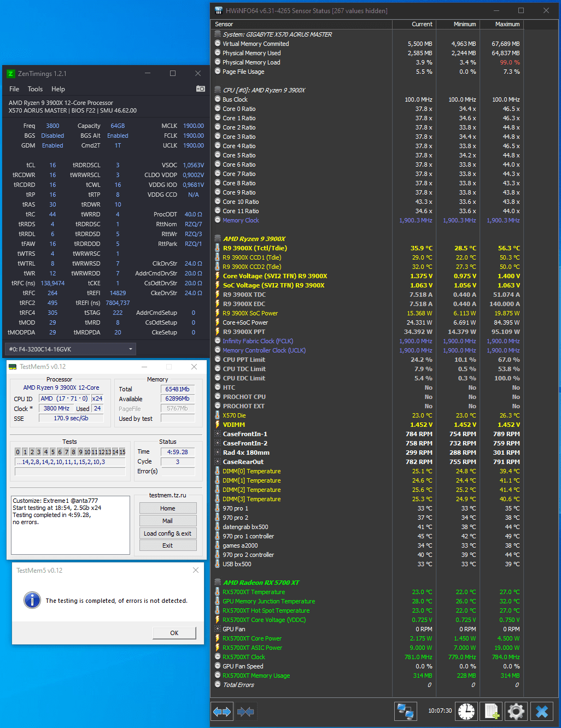Screen dimensions: 561x728
Task: Click the Exit button in TestMem5
Action: [x=168, y=545]
